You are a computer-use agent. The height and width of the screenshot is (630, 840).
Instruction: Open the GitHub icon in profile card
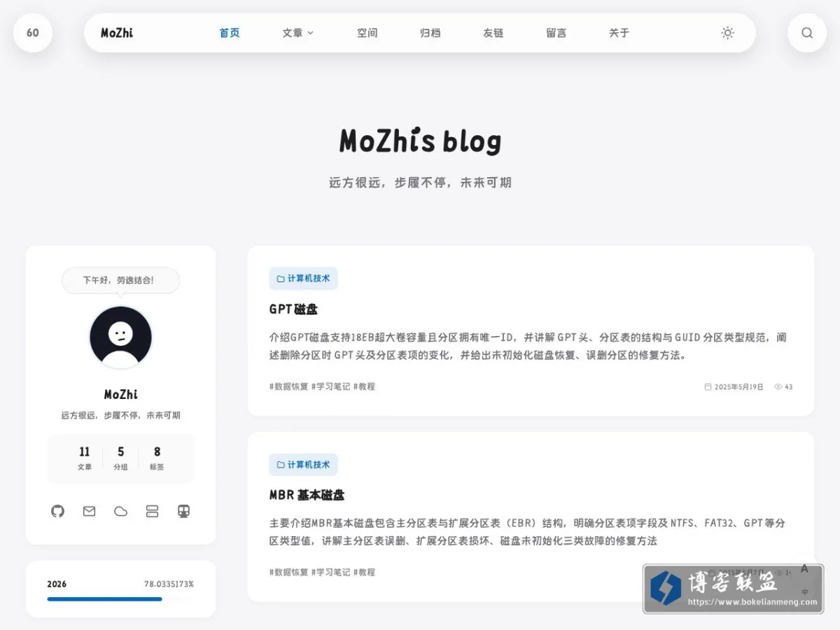tap(57, 511)
